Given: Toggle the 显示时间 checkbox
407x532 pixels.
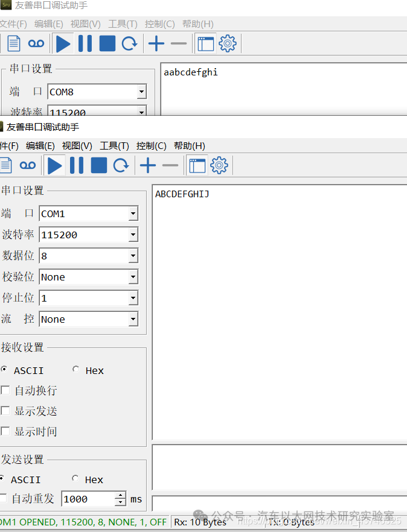Looking at the screenshot, I should [5, 431].
